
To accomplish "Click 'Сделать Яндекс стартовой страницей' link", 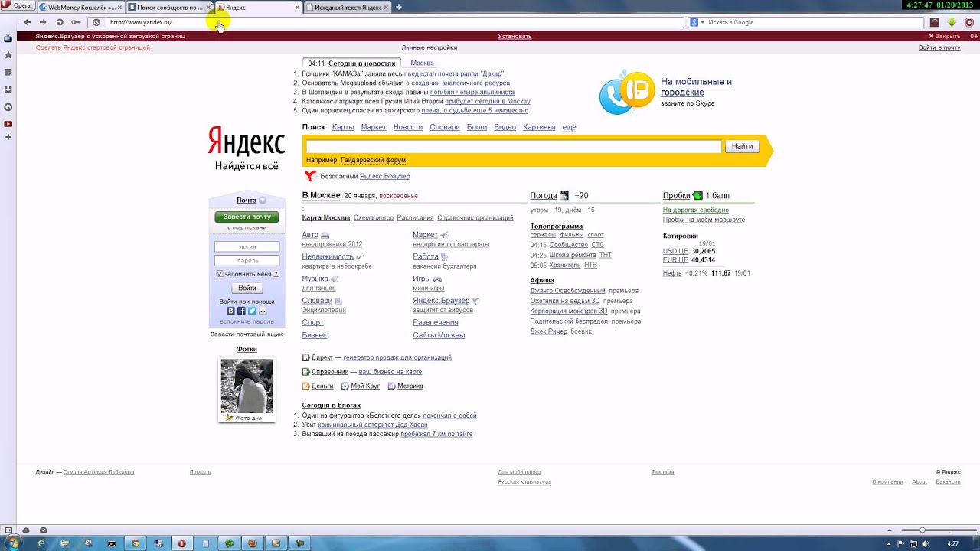I will pos(93,47).
